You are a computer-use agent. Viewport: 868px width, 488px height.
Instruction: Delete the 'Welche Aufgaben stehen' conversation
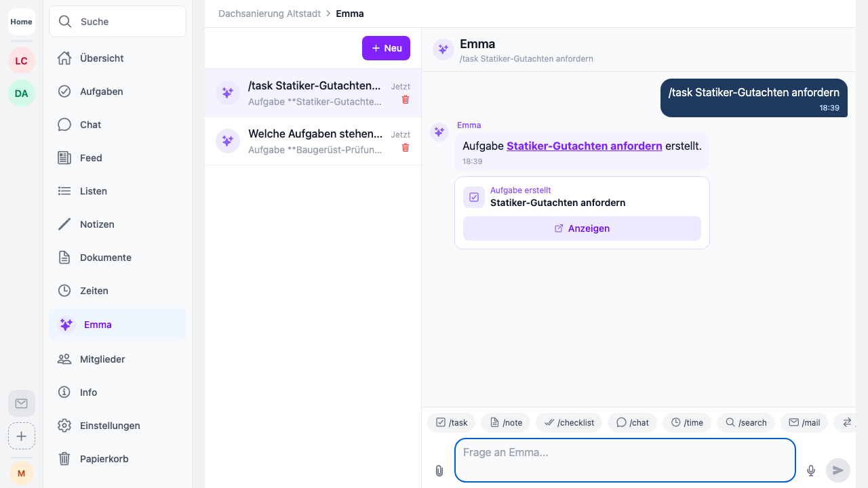coord(406,148)
